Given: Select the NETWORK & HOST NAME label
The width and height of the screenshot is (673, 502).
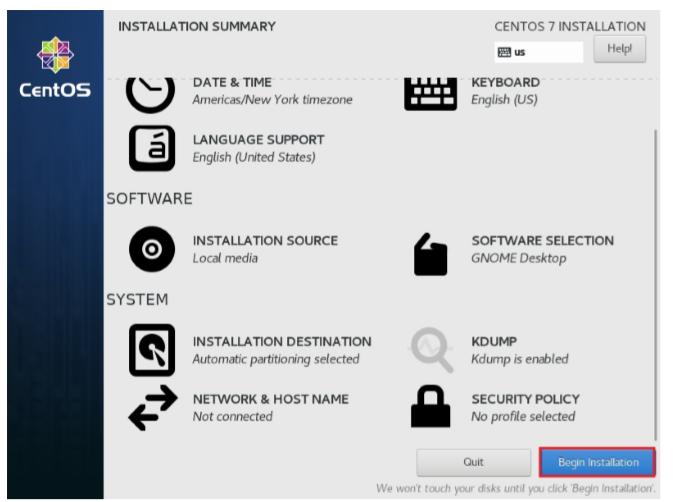Looking at the screenshot, I should (270, 399).
